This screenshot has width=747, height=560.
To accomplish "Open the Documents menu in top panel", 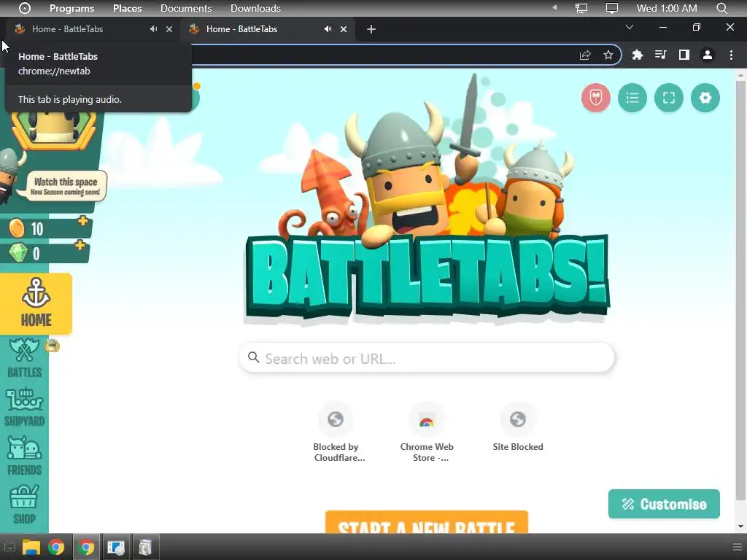I will tap(186, 8).
